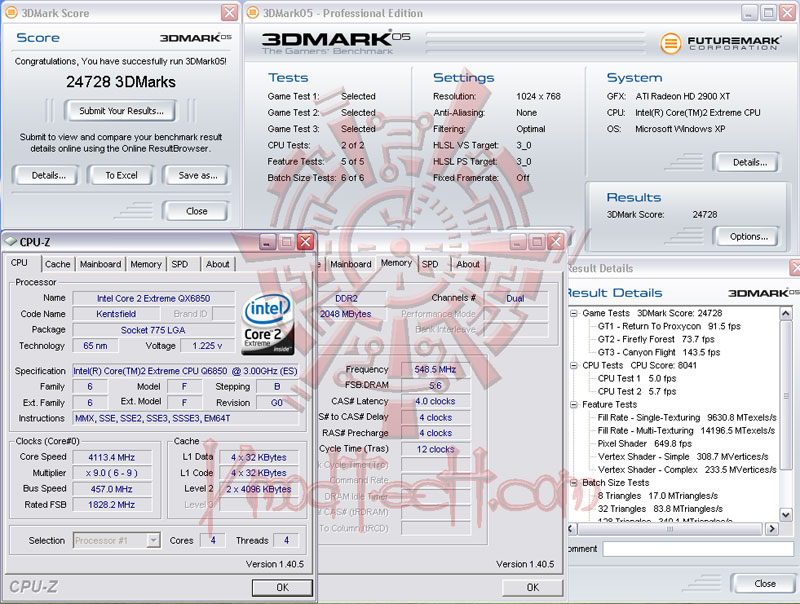Click OK in left CPU-Z window
Image resolution: width=800 pixels, height=604 pixels.
point(282,588)
